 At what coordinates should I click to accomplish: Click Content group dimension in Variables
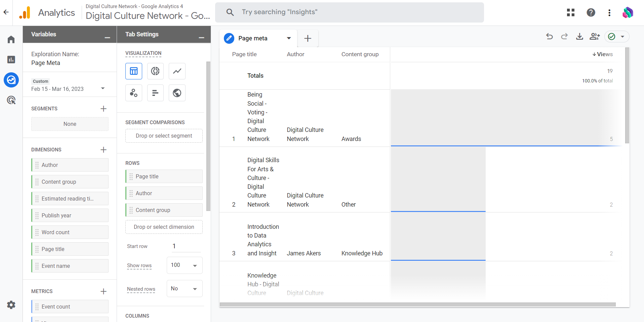point(70,182)
